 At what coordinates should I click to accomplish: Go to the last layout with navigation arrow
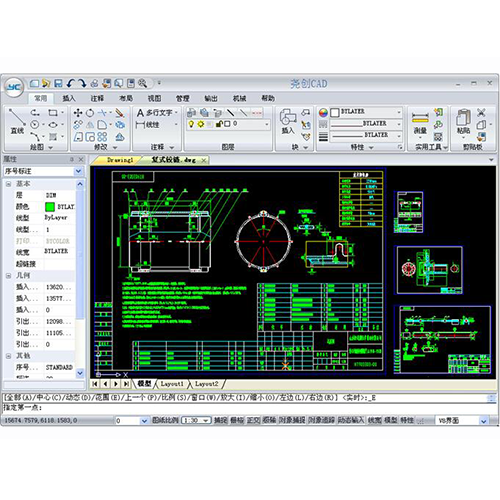pyautogui.click(x=126, y=384)
